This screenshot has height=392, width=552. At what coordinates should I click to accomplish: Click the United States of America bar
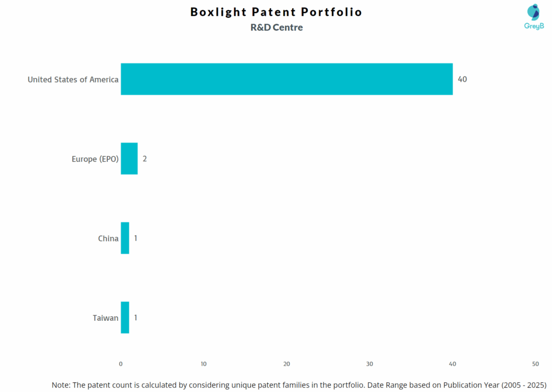[x=286, y=79]
